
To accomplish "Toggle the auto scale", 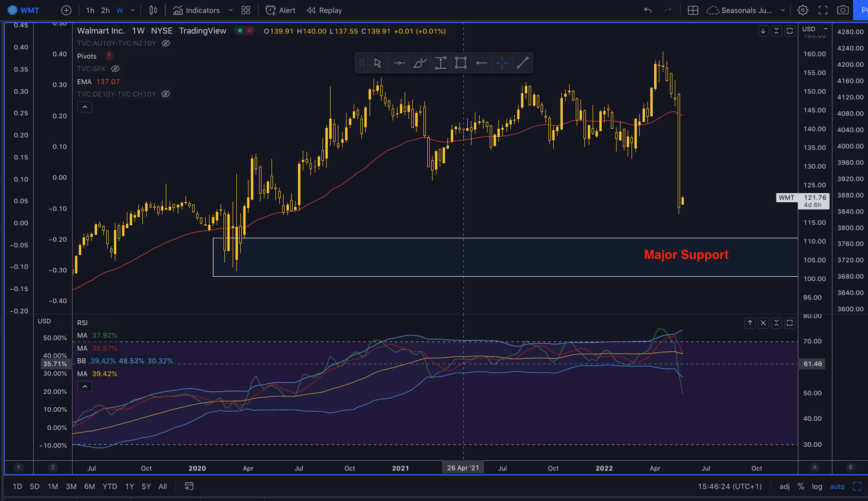I will click(x=837, y=486).
